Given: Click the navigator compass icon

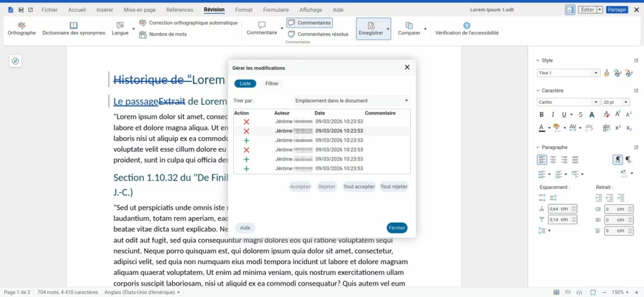Looking at the screenshot, I should 16,61.
